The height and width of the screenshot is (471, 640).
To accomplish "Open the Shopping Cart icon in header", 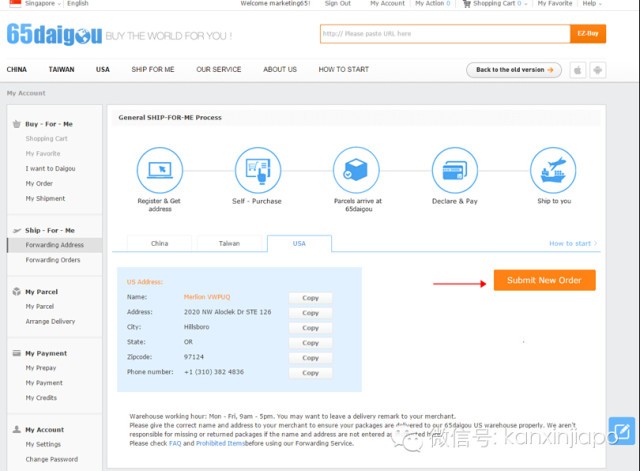I will pos(466,4).
